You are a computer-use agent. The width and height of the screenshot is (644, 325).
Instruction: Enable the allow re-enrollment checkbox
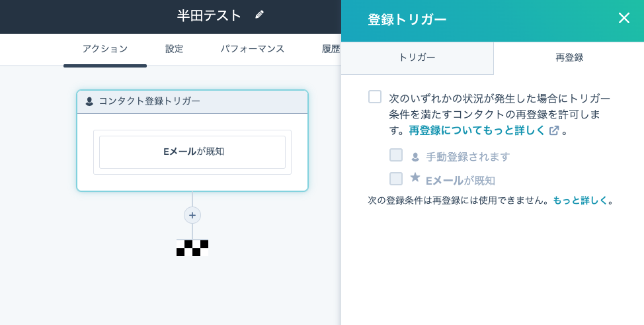[375, 97]
